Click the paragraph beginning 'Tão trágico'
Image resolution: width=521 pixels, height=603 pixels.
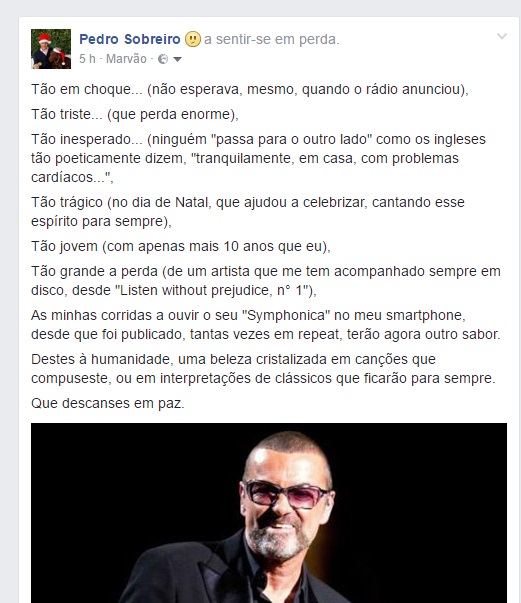tap(248, 212)
